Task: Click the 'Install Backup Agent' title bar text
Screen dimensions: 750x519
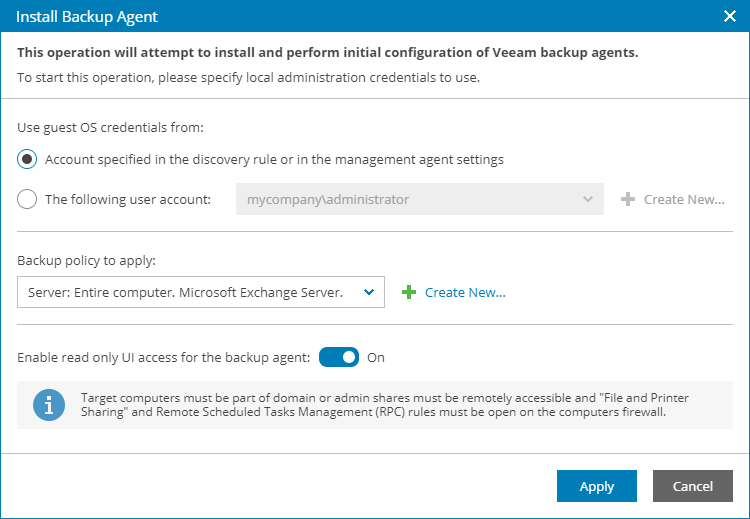Action: tap(87, 17)
